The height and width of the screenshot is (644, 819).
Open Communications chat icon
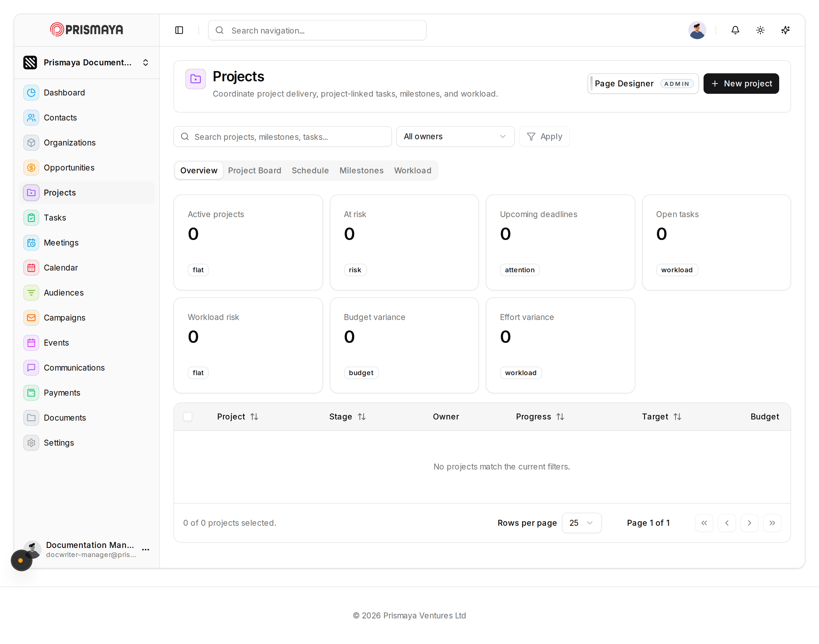tap(31, 368)
